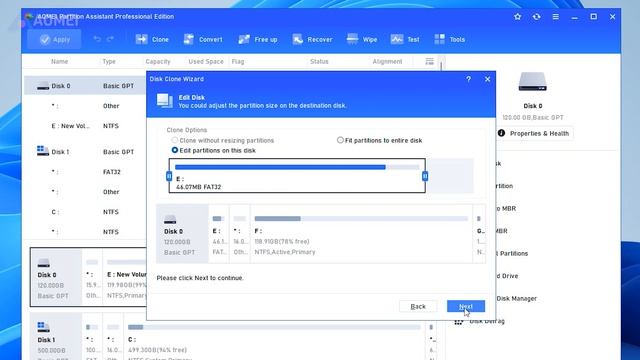
Task: Select the E: 46.07MB FAT32 partition bar
Action: [297, 176]
